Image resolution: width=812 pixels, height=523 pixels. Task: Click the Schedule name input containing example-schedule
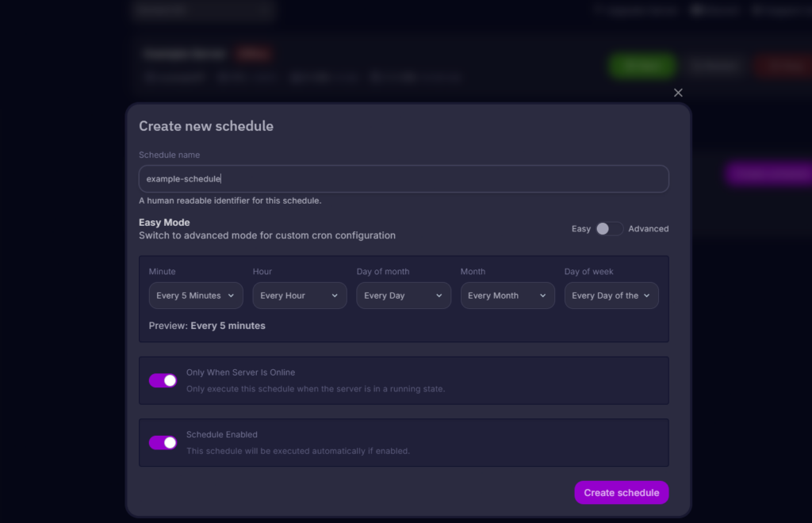pyautogui.click(x=404, y=178)
